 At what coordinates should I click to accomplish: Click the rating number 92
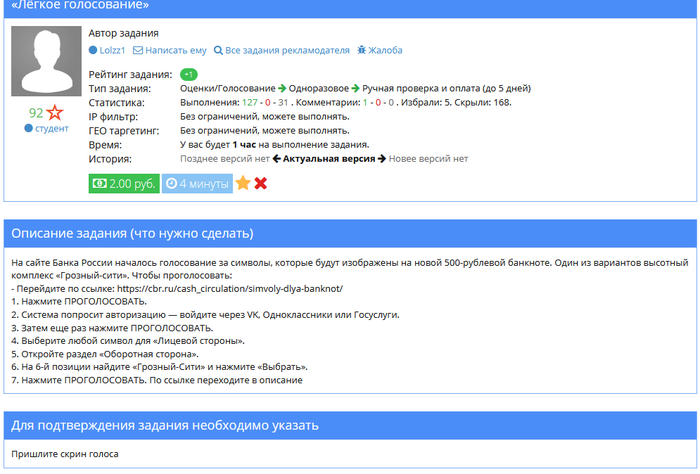(36, 113)
